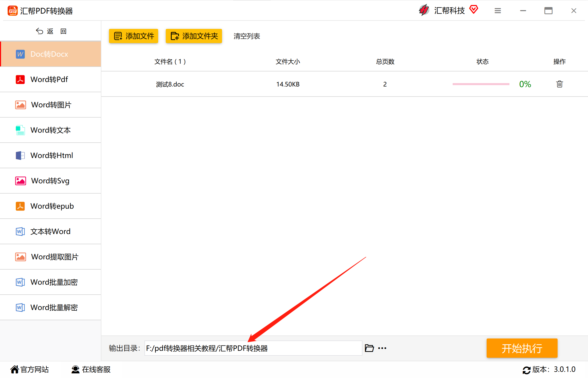
Task: Click the 汇帮科技 lightning logo icon
Action: (424, 10)
